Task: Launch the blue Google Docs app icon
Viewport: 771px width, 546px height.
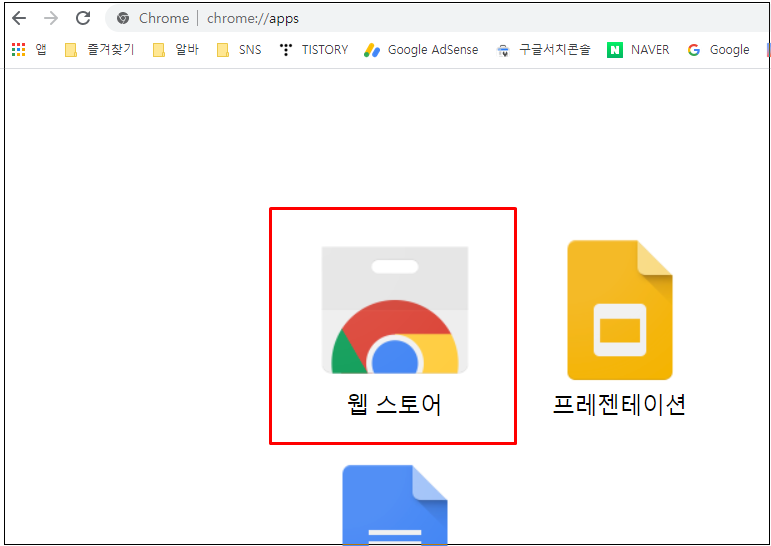Action: [x=395, y=505]
